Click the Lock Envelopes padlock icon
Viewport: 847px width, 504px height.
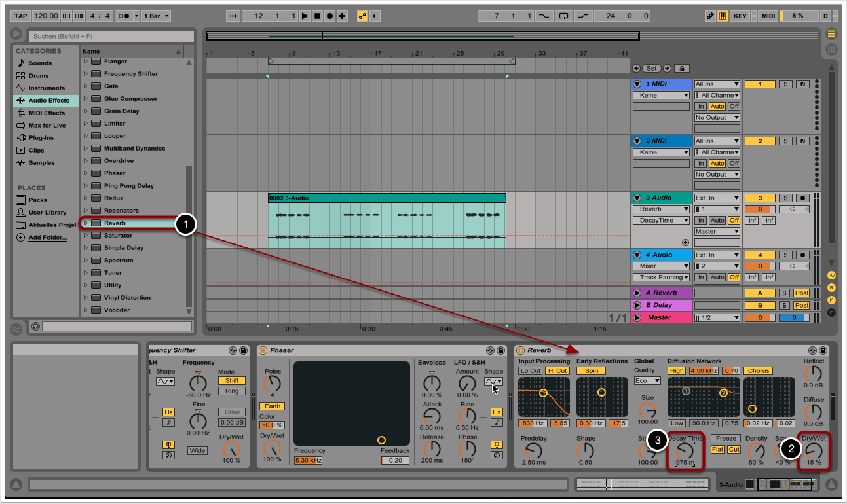(x=682, y=68)
